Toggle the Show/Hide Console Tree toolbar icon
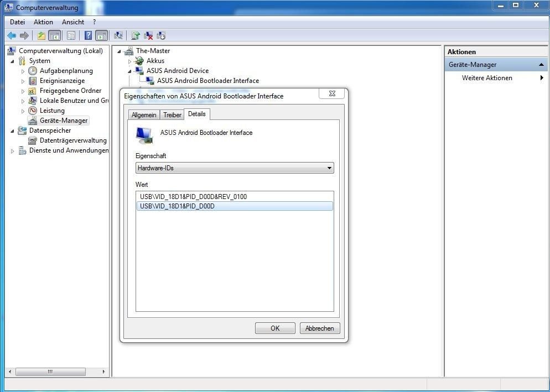 coord(54,35)
